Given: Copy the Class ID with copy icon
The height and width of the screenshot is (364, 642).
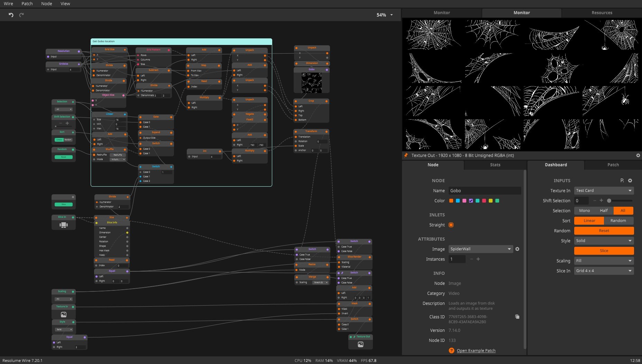Looking at the screenshot, I should coord(517,317).
